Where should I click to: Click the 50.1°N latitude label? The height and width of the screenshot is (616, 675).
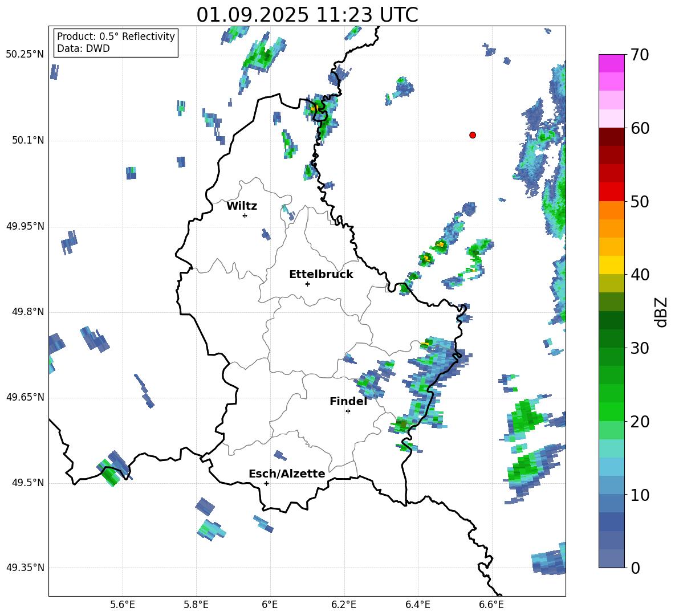click(x=28, y=141)
